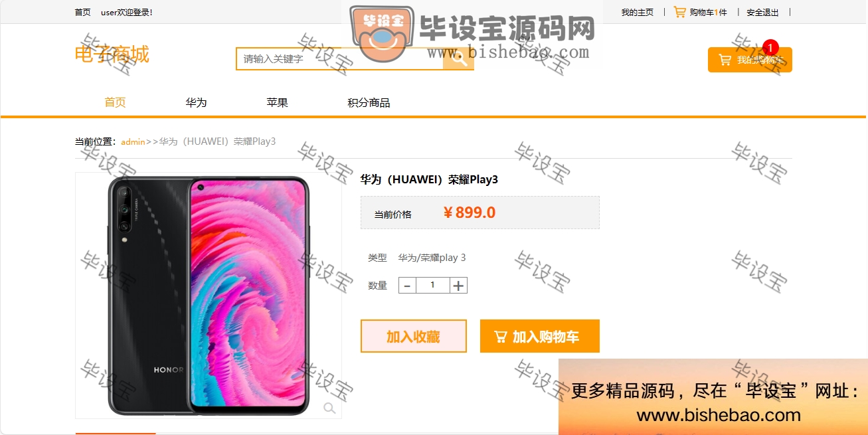Click the quantity number field
This screenshot has height=435, width=868.
432,286
